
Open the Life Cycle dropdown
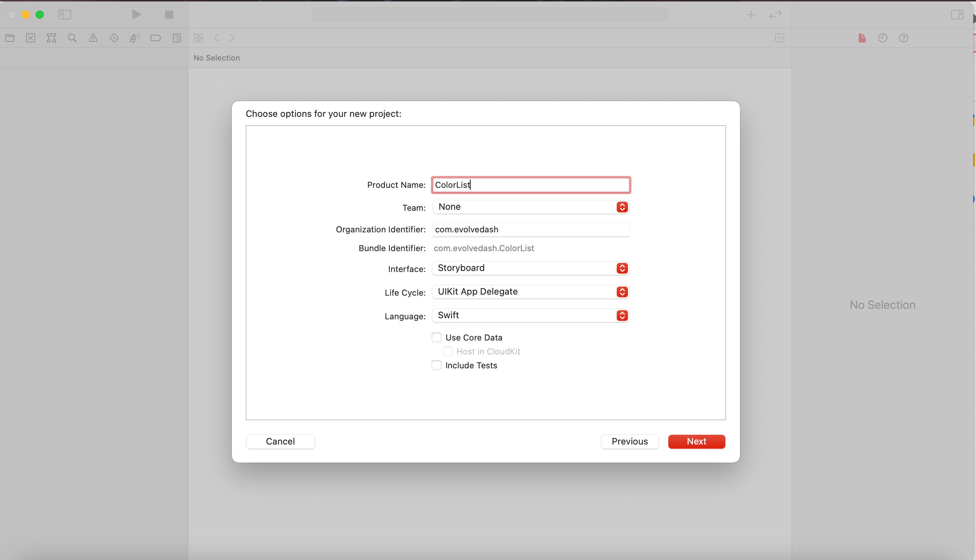tap(530, 291)
